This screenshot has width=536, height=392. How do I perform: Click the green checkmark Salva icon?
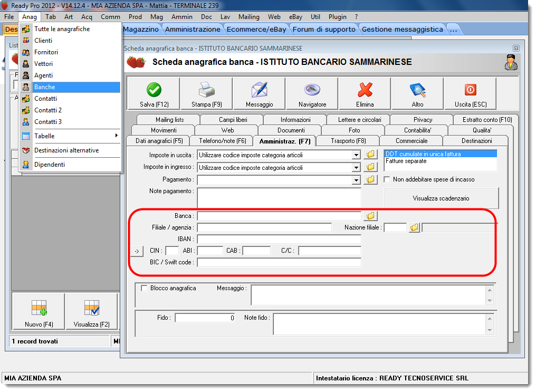pyautogui.click(x=154, y=90)
